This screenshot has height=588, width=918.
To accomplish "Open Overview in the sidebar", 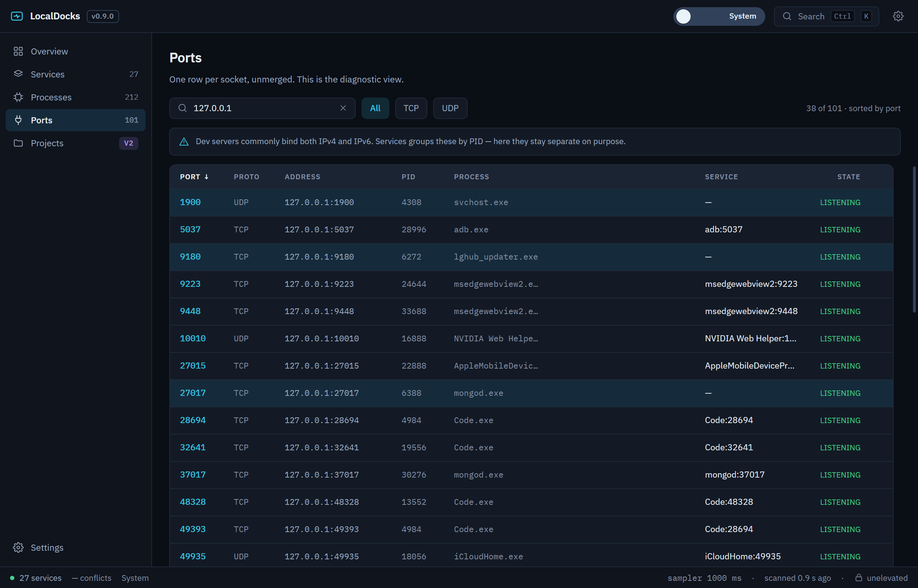I will click(x=76, y=51).
